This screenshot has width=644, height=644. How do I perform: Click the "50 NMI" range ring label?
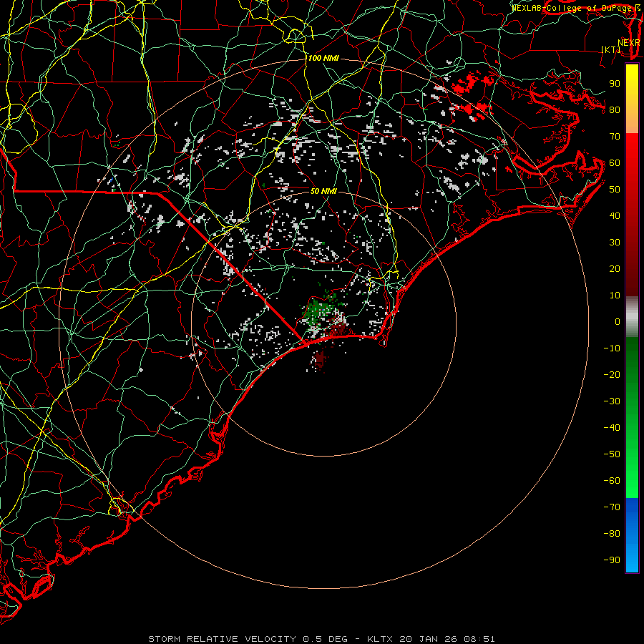click(x=323, y=191)
